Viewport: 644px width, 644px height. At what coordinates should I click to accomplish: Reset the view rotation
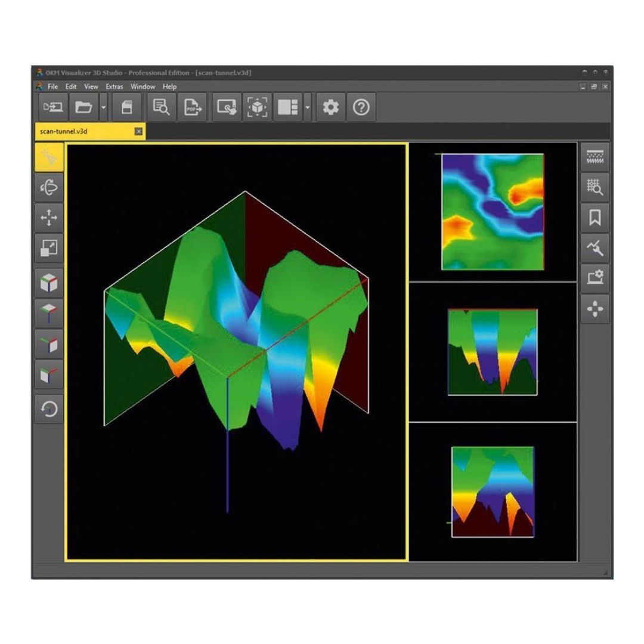[49, 409]
